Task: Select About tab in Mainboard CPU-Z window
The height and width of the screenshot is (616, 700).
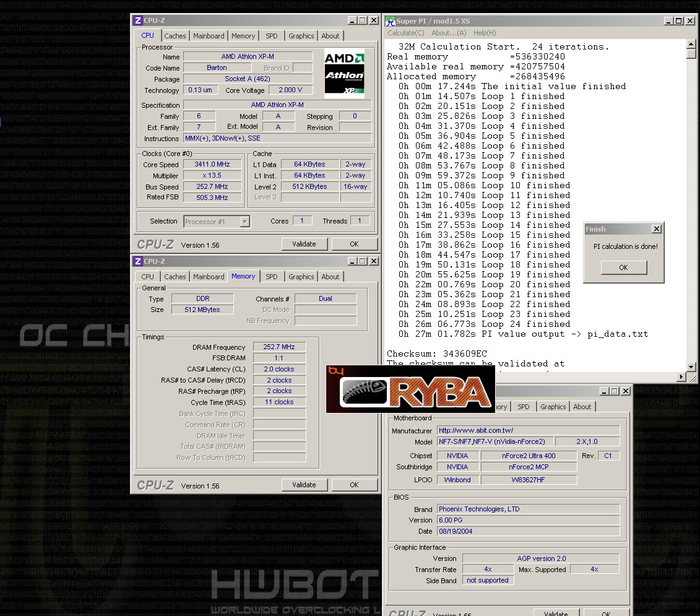Action: pos(582,407)
